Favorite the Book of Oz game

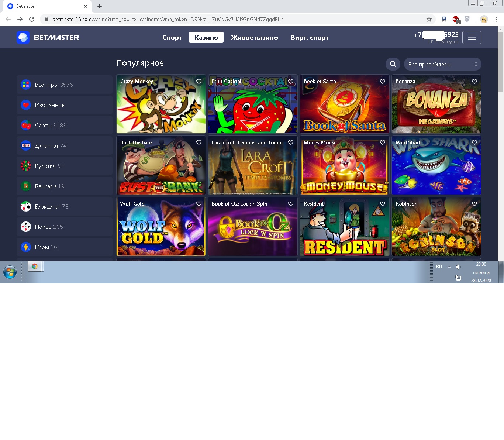coord(291,204)
